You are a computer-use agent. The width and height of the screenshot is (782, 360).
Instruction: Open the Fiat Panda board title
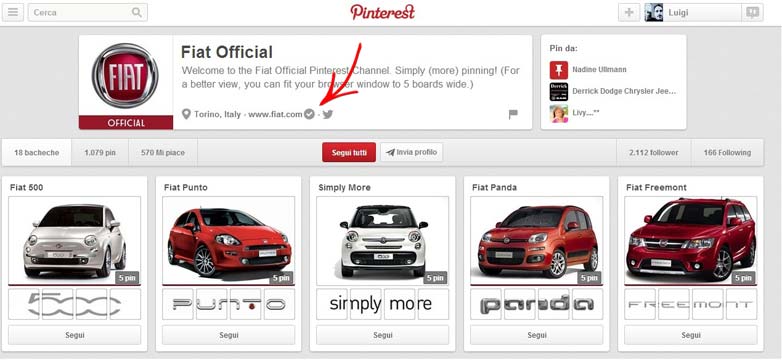point(494,187)
